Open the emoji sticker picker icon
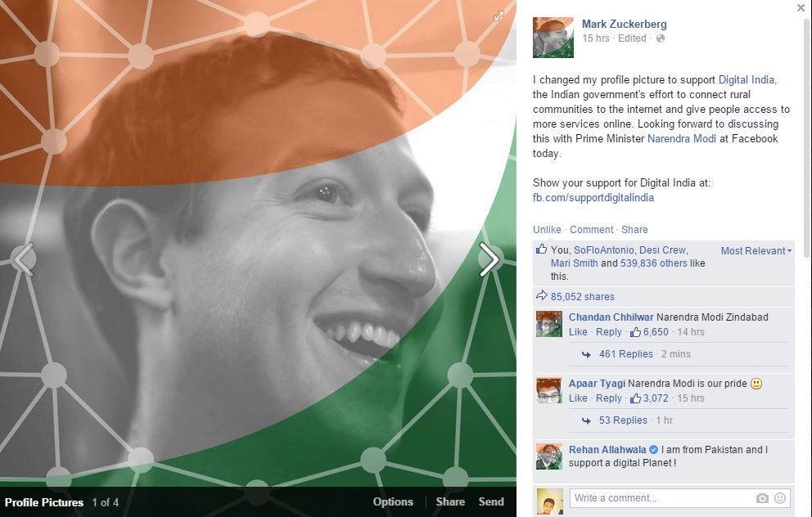 pos(780,498)
